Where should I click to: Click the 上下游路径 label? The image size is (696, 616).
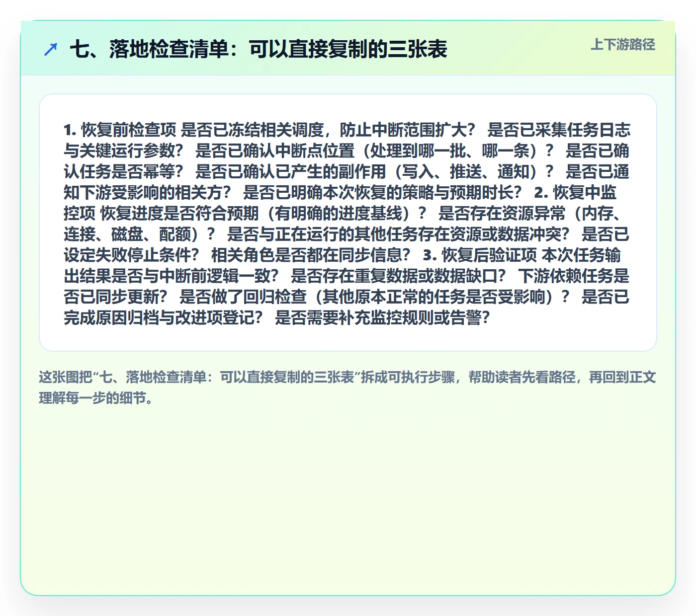pos(623,45)
